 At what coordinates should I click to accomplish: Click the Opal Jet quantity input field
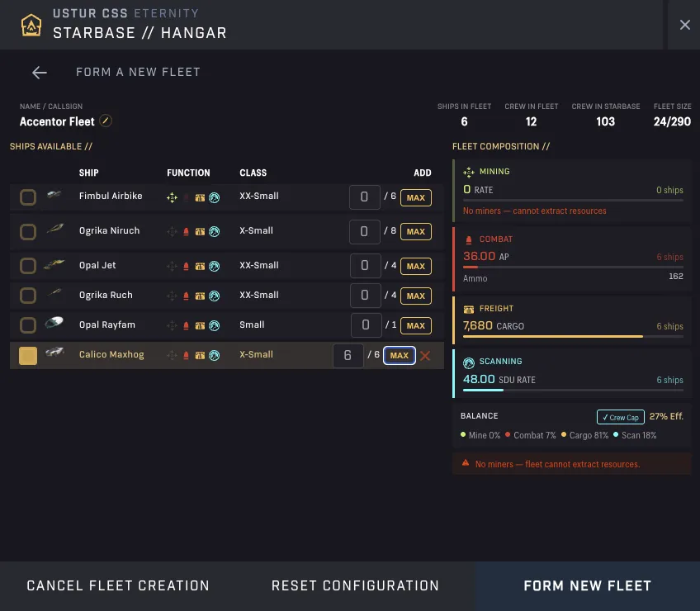click(x=364, y=266)
